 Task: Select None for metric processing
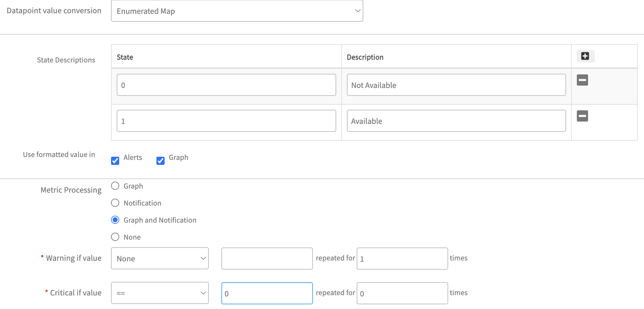point(115,237)
